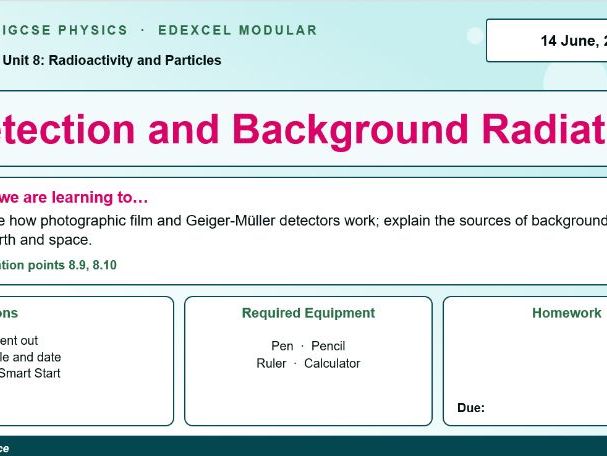The image size is (607, 456).
Task: Select the word 'Ruler' in equipment list
Action: point(271,363)
